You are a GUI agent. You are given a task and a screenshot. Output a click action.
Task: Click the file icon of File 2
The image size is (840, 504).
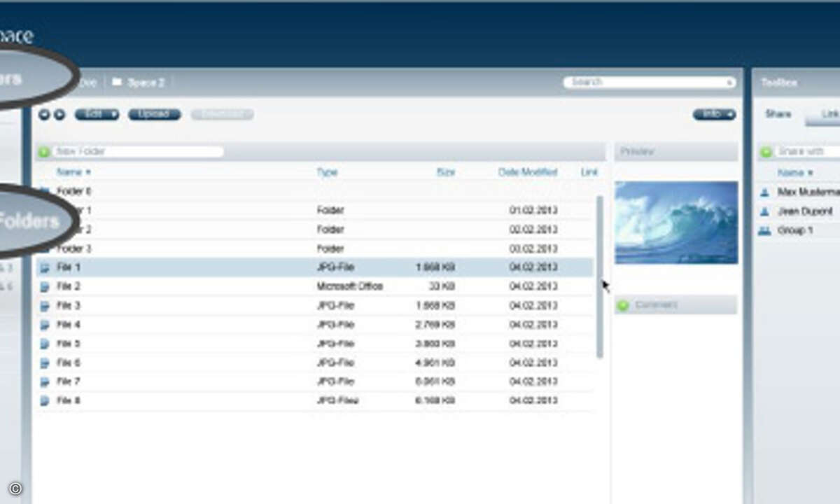(x=45, y=286)
